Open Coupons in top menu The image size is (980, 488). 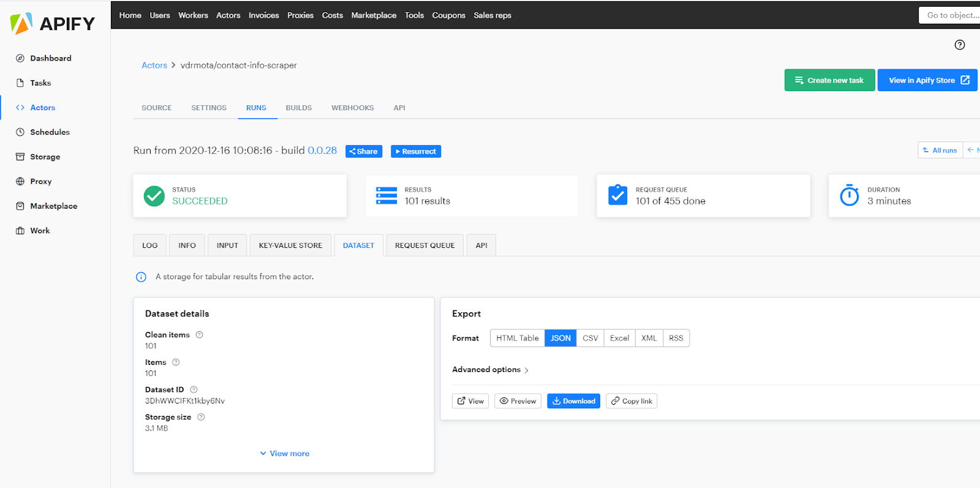pyautogui.click(x=449, y=15)
